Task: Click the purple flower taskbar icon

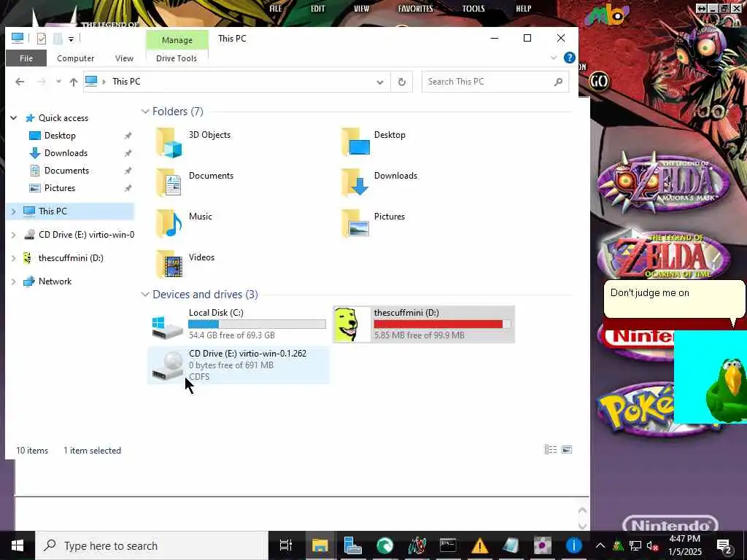Action: click(542, 545)
